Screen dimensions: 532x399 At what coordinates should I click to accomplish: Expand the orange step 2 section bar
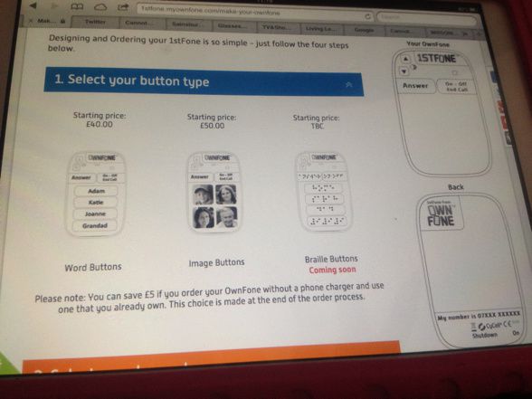click(x=212, y=356)
